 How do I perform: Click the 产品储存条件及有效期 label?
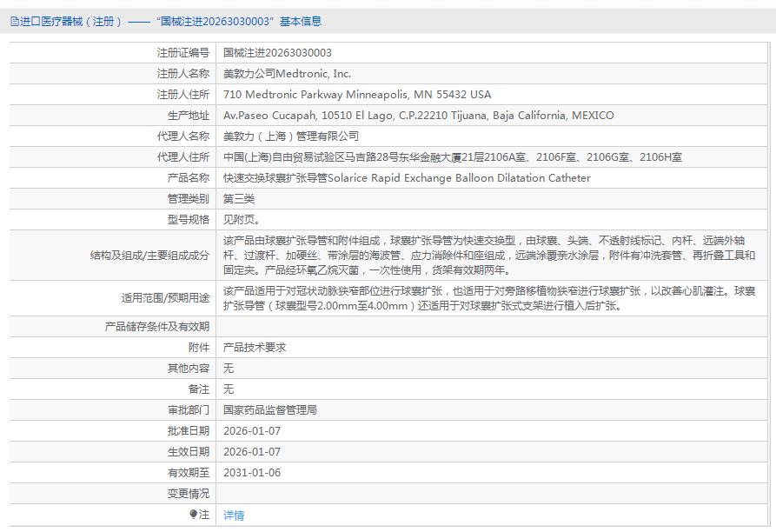pyautogui.click(x=157, y=327)
